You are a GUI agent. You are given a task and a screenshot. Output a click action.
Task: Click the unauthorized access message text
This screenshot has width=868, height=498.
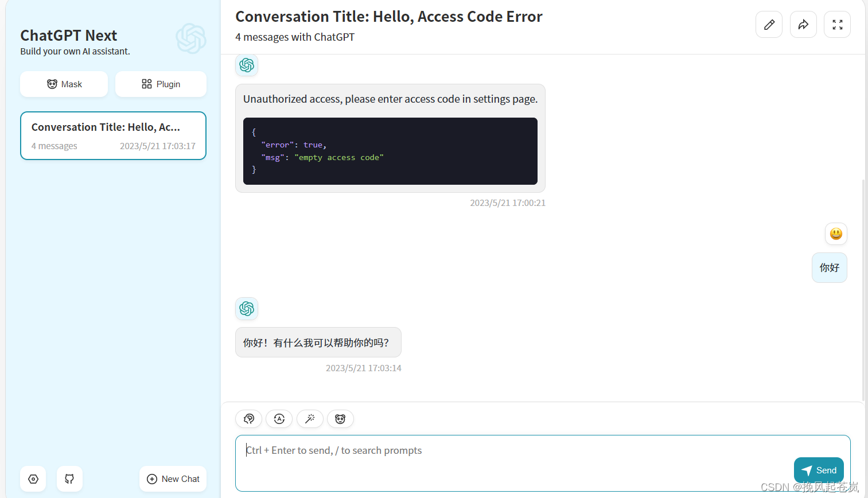390,99
